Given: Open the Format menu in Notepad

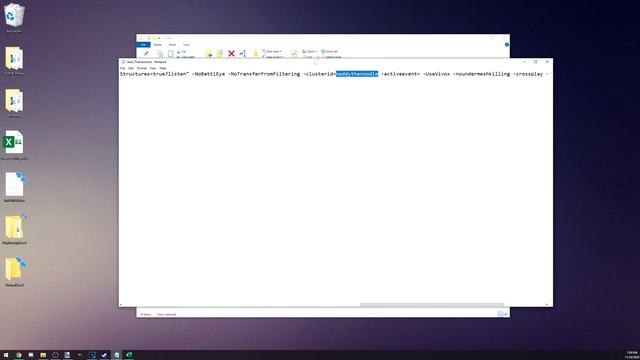Looking at the screenshot, I should pos(142,68).
